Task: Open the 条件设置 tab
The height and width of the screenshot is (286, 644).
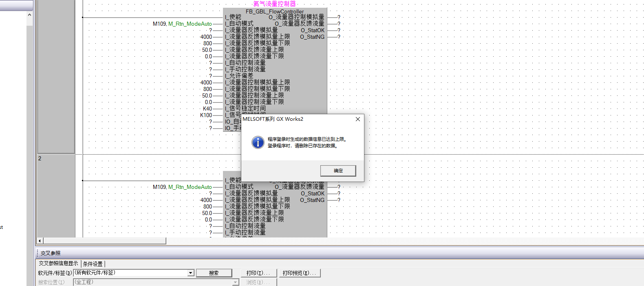Action: [x=93, y=264]
